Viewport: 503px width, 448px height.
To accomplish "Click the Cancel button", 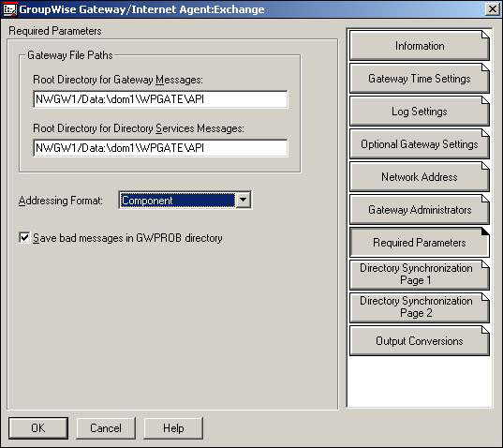I will (106, 428).
